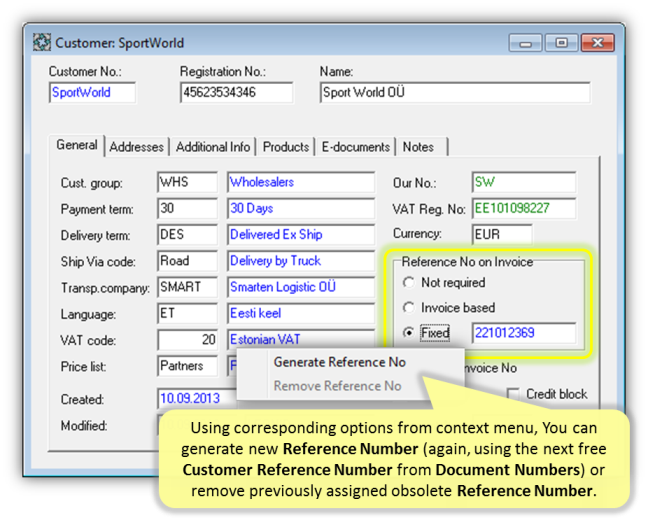
Task: Click the Ship Via code field Road
Action: [x=187, y=261]
